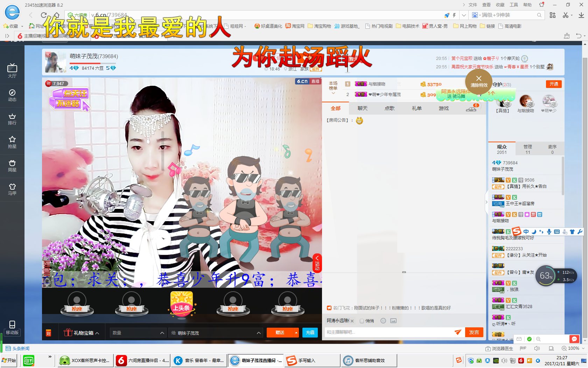Click the 赠送 send gift button

coord(280,333)
